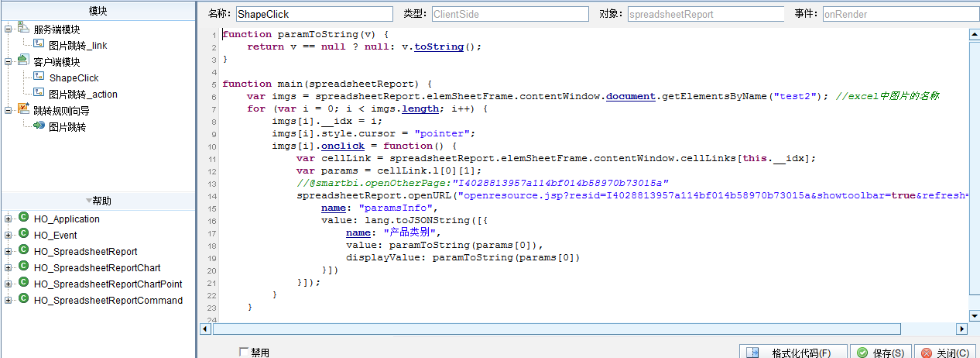Click the HO_SpreadsheetReportChartPoint class icon
The width and height of the screenshot is (980, 358).
click(x=23, y=284)
